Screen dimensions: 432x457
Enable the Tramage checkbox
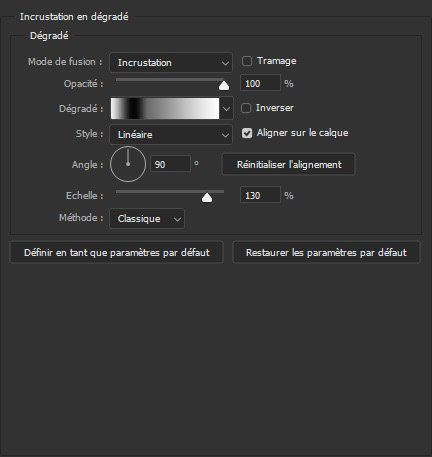(247, 61)
